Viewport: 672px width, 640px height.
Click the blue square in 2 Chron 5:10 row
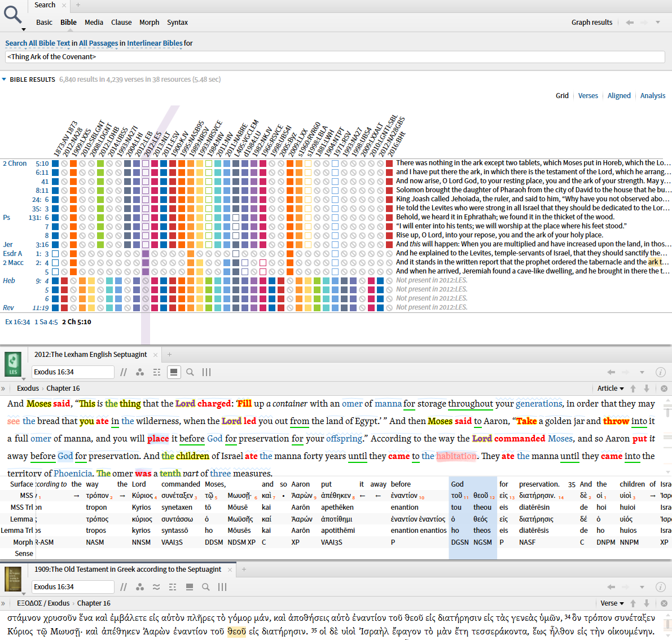click(55, 163)
